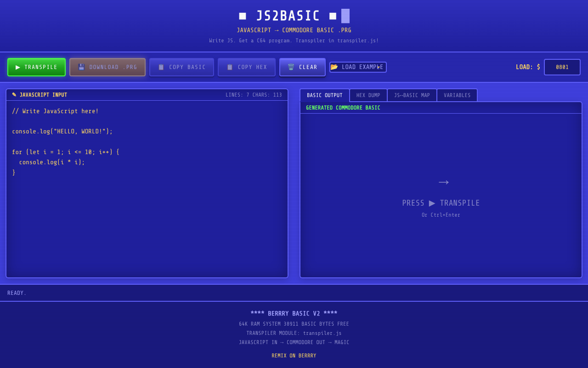Click the for loop code line

66,152
